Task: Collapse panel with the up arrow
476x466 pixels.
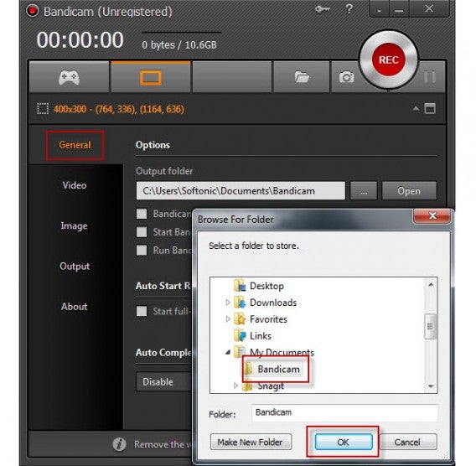Action: [416, 108]
